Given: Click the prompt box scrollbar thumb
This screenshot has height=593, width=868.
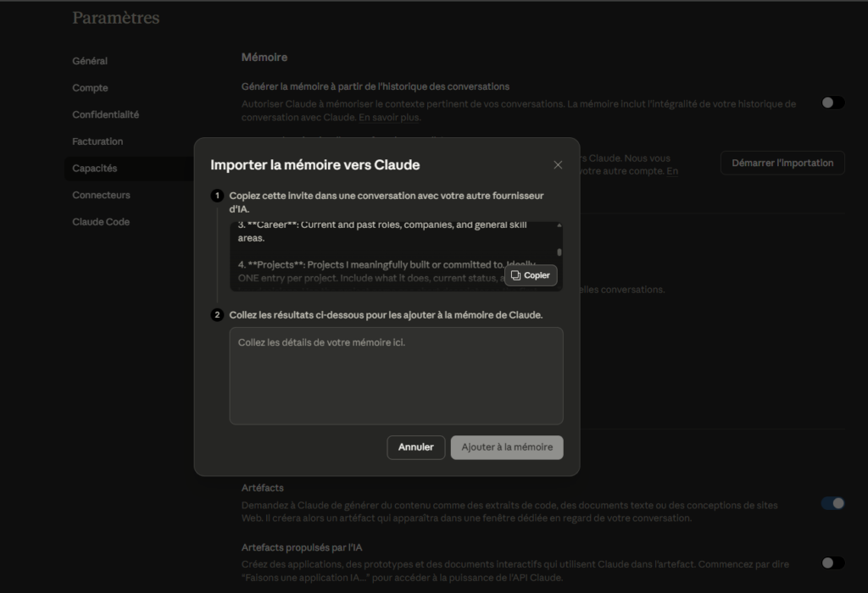Looking at the screenshot, I should tap(559, 252).
